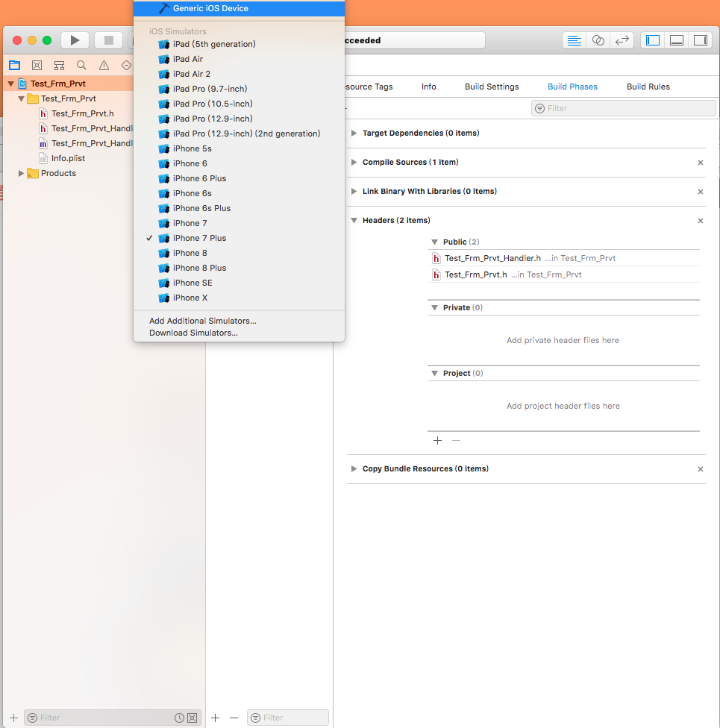Toggle the Debug area visibility
Image resolution: width=720 pixels, height=728 pixels.
[x=677, y=40]
